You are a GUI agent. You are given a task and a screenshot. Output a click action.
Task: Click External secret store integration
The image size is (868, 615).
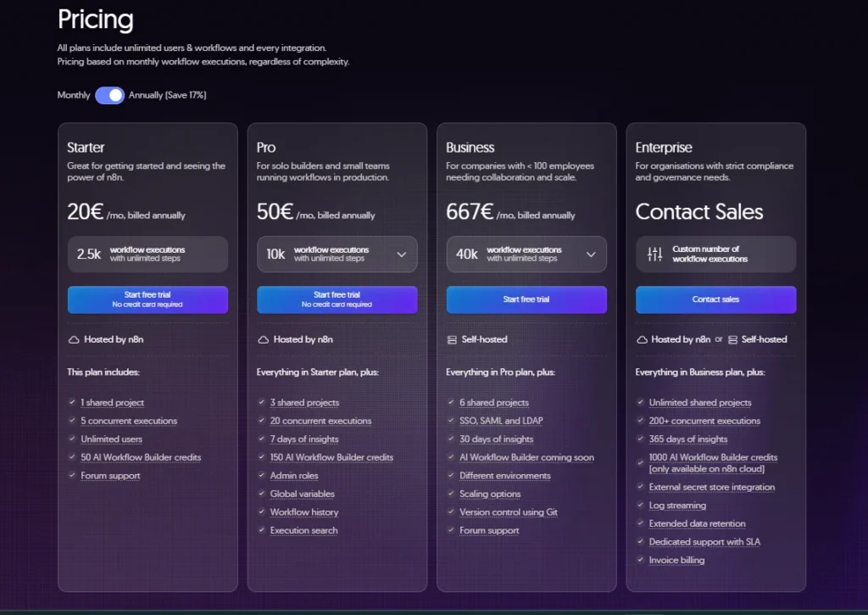[711, 488]
